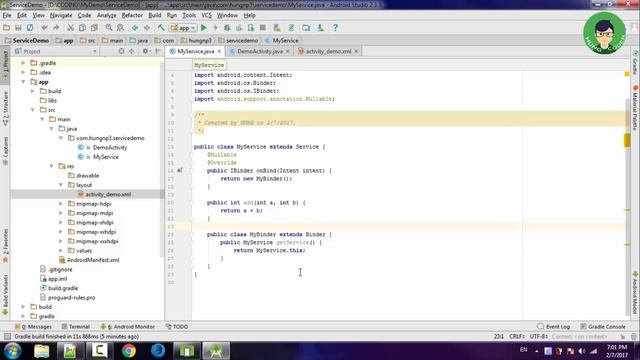Open the Refactor menu

click(132, 15)
